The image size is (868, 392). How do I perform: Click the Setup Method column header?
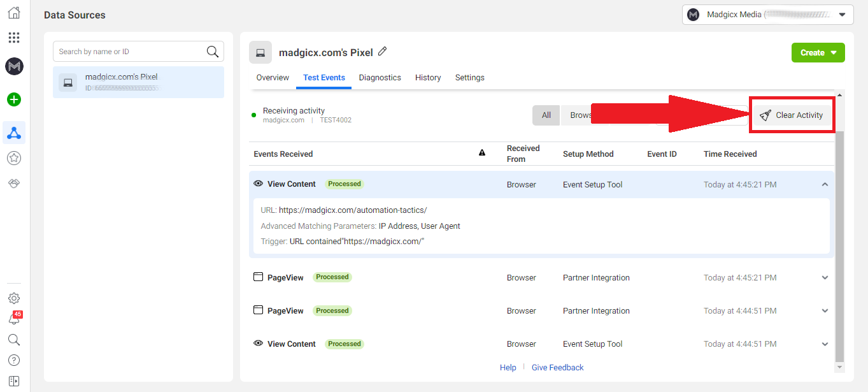pos(588,154)
